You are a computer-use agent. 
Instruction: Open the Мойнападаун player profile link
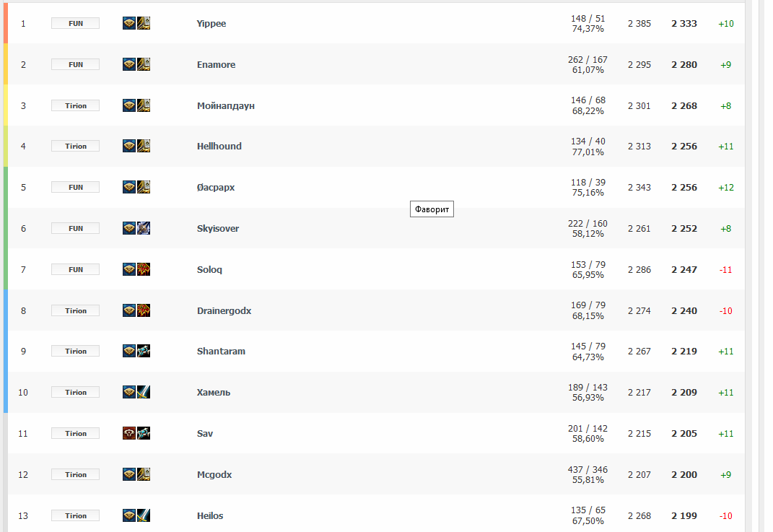[x=226, y=105]
